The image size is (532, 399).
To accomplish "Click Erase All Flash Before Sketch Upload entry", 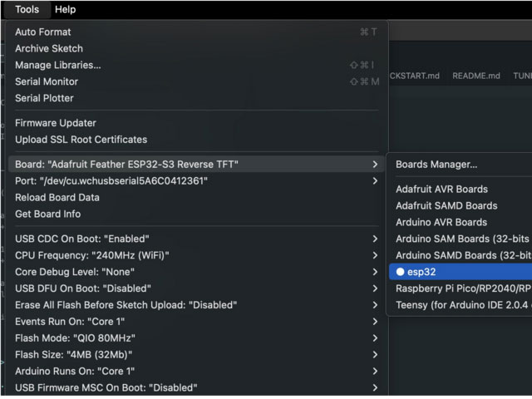I will click(x=196, y=305).
